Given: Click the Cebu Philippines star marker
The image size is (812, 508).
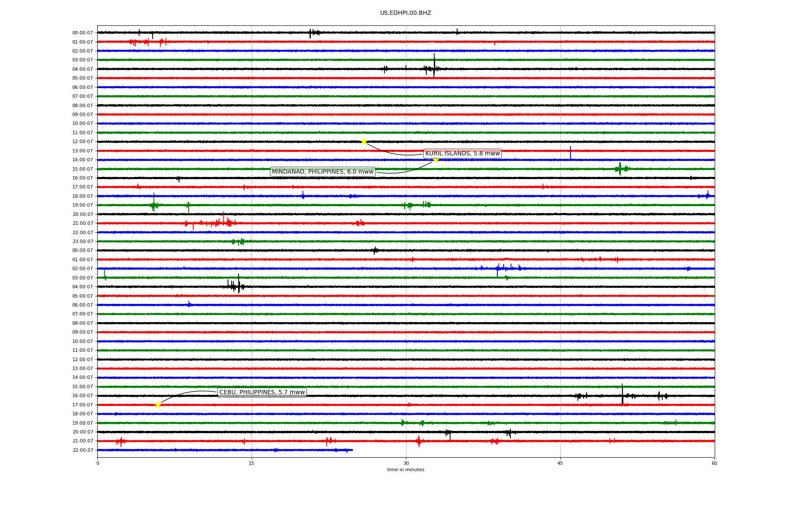Looking at the screenshot, I should click(158, 405).
